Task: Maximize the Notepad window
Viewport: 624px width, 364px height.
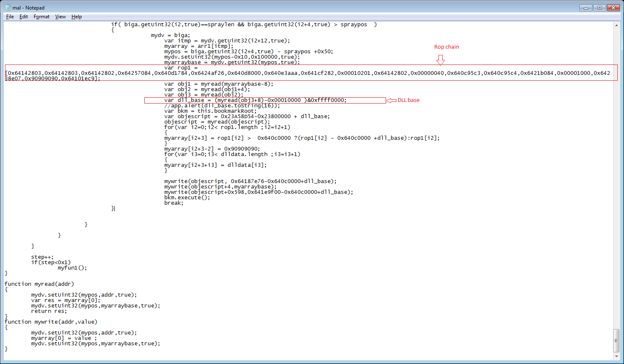Action: click(x=599, y=7)
